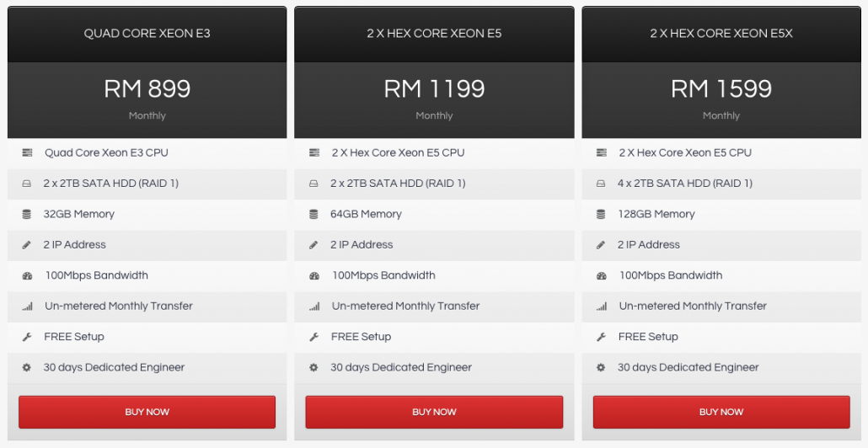Click server icon beside Quad Core Xeon E3 CPU
The image size is (868, 448).
tap(27, 152)
